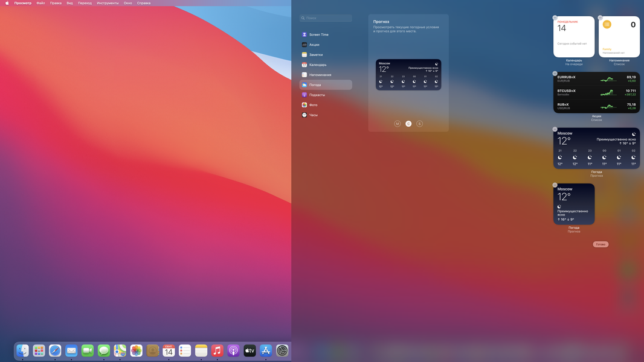
Task: Open Finder from the Dock
Action: coord(22,351)
